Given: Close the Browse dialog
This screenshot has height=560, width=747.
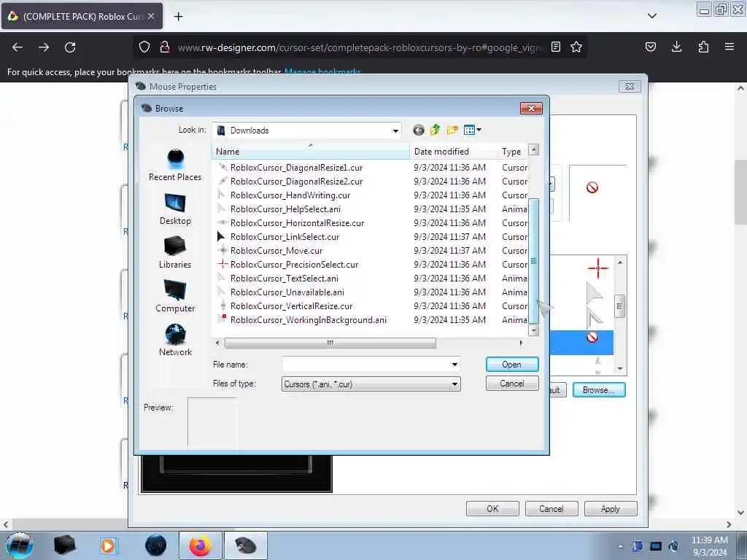Looking at the screenshot, I should tap(531, 108).
